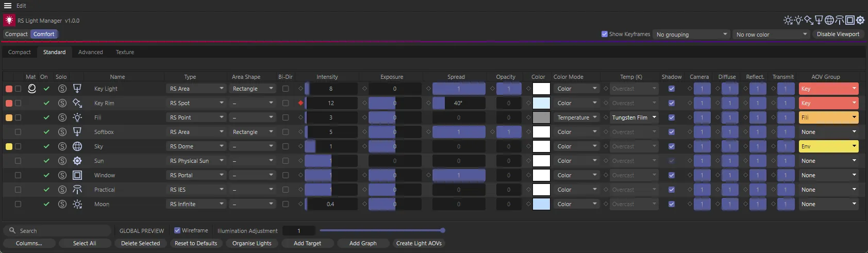Viewport: 868px width, 253px height.
Task: Click the RS Light Manager logo icon
Action: [x=9, y=20]
